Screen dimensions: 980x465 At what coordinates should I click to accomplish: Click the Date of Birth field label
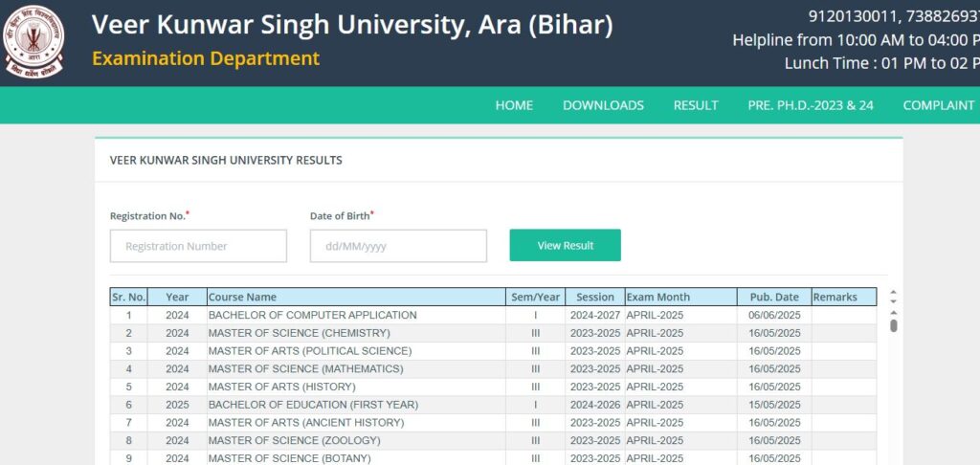[x=342, y=215]
